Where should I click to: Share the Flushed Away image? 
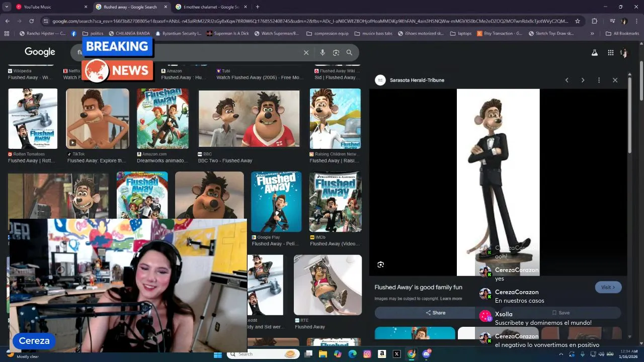(x=436, y=313)
